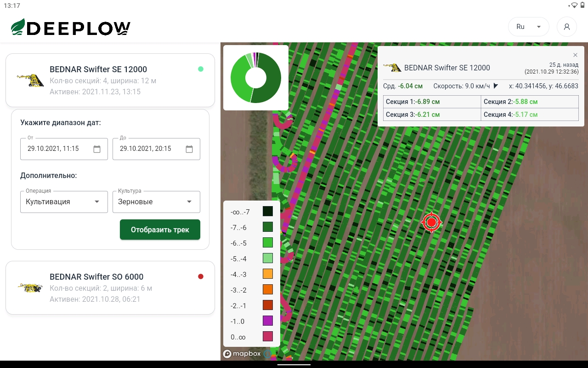
Task: Click the -4..-3 orange legend swatch
Action: click(268, 274)
